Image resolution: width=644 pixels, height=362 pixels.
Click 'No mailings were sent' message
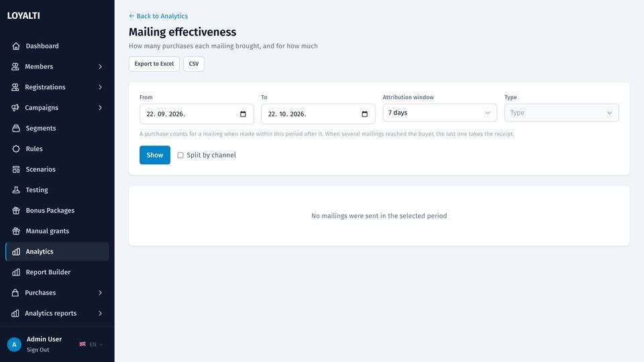[379, 216]
